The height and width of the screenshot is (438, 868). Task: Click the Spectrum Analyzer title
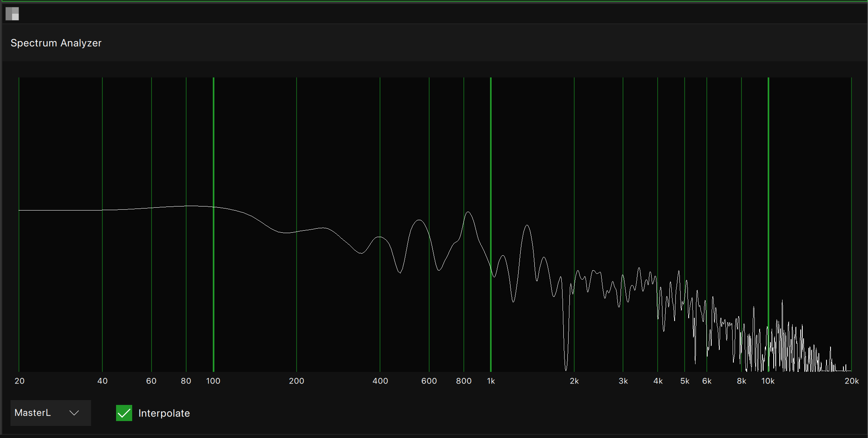(56, 43)
